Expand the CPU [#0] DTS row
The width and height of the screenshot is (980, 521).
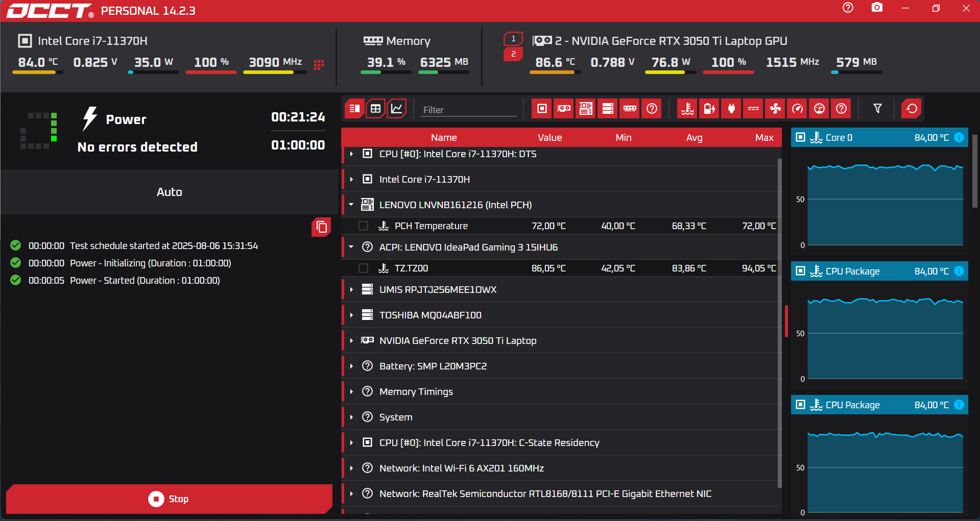tap(351, 154)
